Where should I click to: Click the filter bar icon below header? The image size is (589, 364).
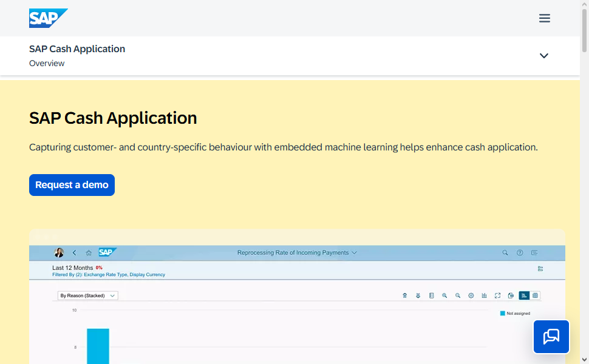coord(540,269)
